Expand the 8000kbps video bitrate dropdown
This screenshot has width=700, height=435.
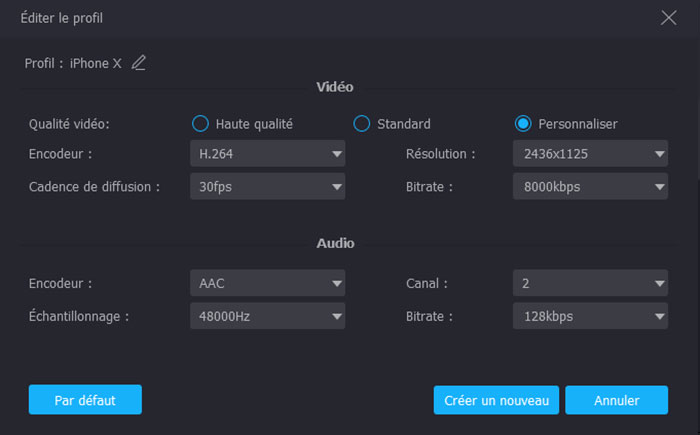(590, 186)
